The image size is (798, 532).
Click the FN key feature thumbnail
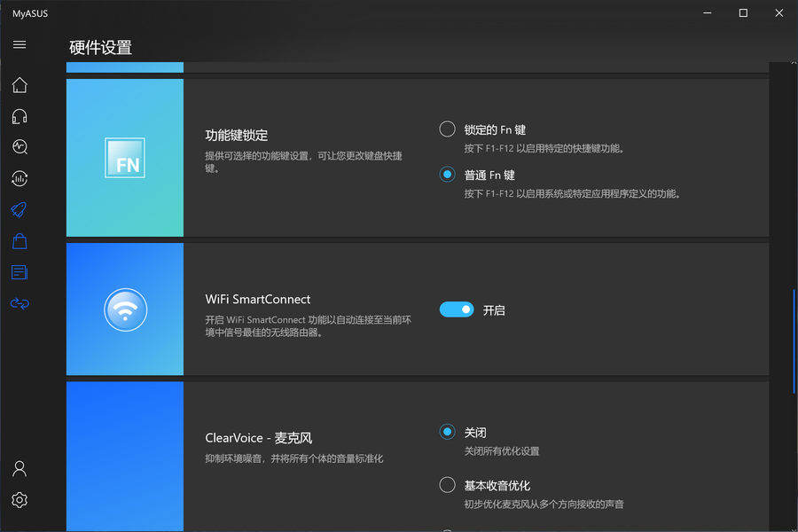[124, 157]
